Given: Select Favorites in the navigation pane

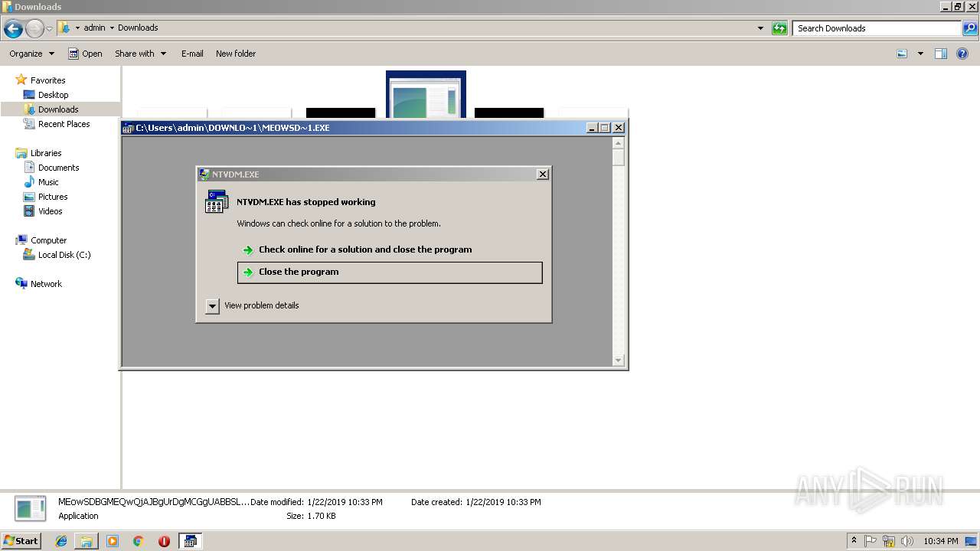Looking at the screenshot, I should [x=47, y=80].
